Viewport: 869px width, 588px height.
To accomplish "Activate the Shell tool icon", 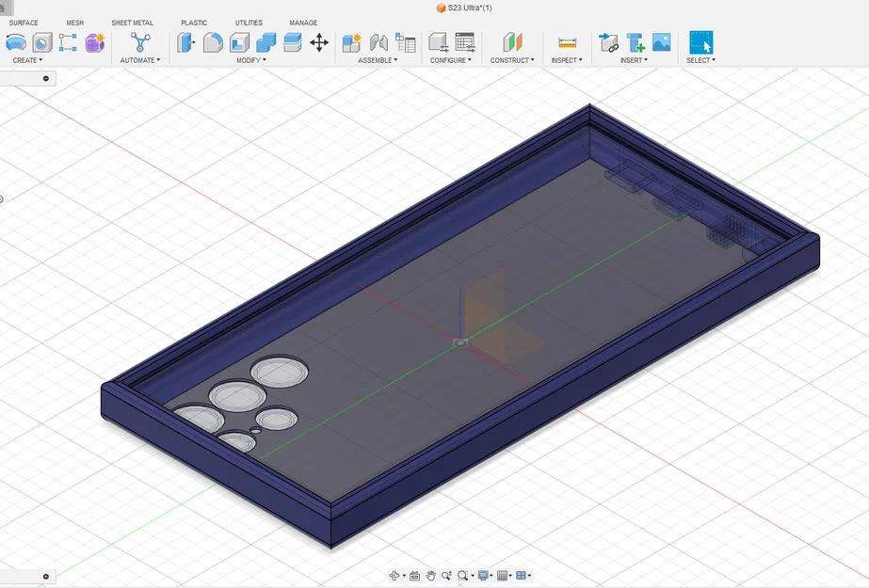I will point(239,42).
